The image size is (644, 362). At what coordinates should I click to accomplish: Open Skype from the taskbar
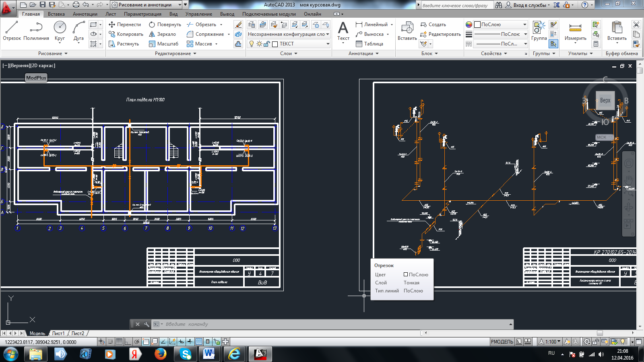tap(185, 354)
